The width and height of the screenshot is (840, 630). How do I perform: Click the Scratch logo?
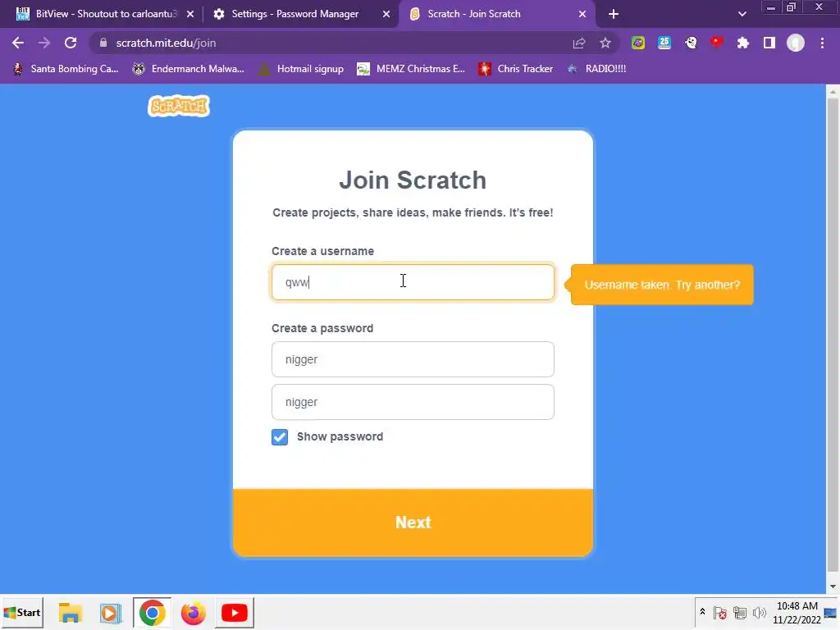click(179, 106)
